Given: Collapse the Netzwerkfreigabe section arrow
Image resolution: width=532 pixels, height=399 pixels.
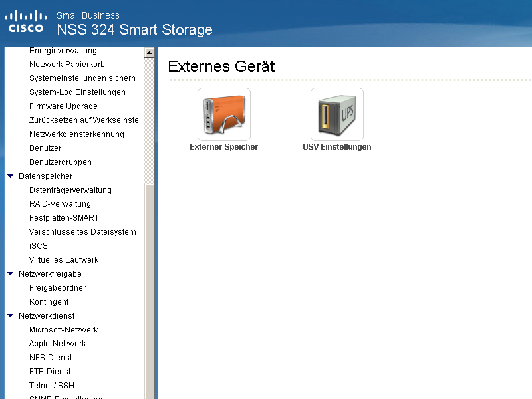Looking at the screenshot, I should coord(11,274).
